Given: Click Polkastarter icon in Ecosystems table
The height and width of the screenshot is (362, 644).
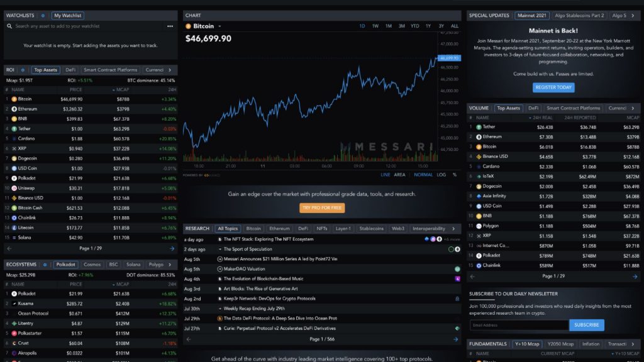Looking at the screenshot, I should pyautogui.click(x=14, y=333).
